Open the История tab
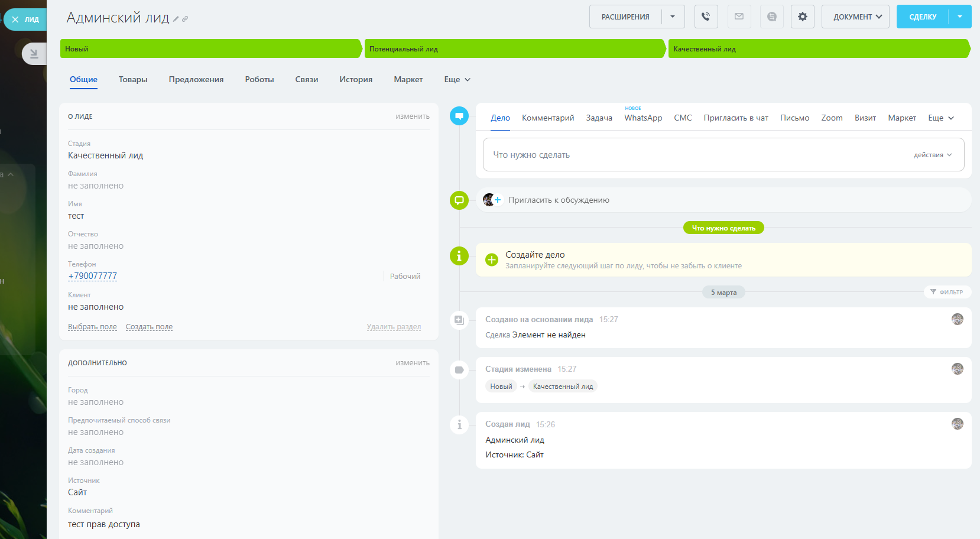 pyautogui.click(x=356, y=79)
